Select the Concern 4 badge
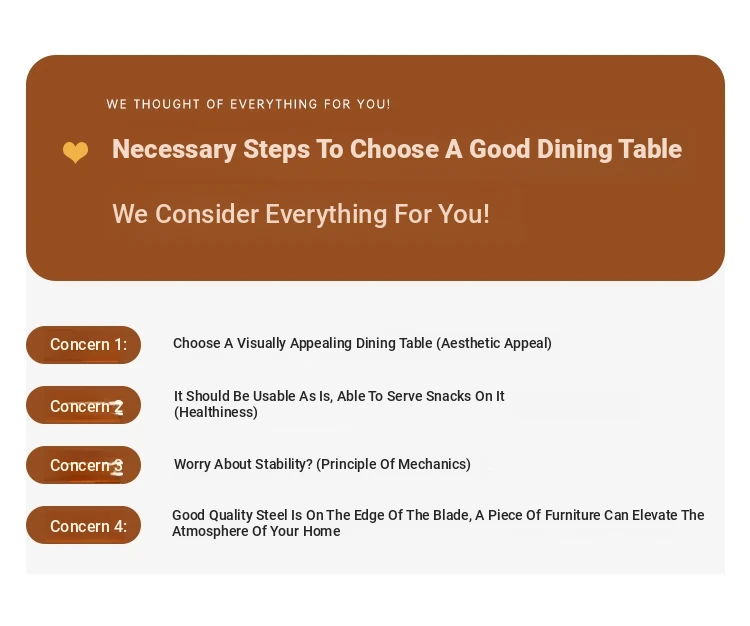The width and height of the screenshot is (750, 626). (x=83, y=525)
